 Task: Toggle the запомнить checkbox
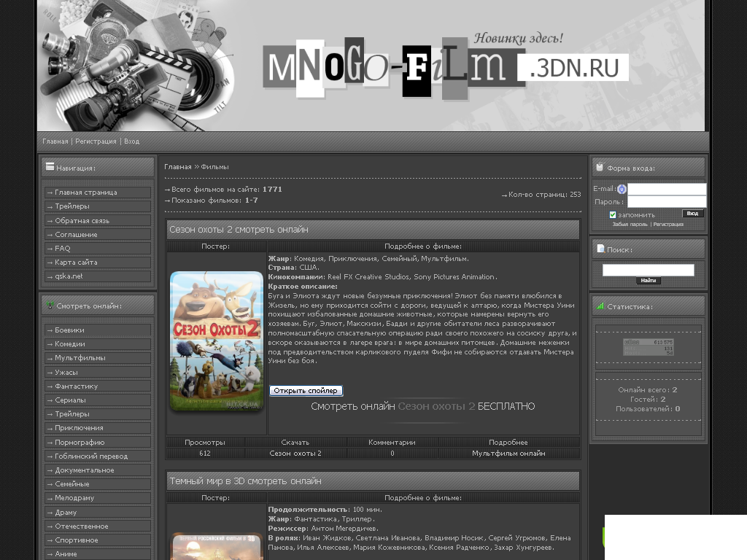(613, 215)
